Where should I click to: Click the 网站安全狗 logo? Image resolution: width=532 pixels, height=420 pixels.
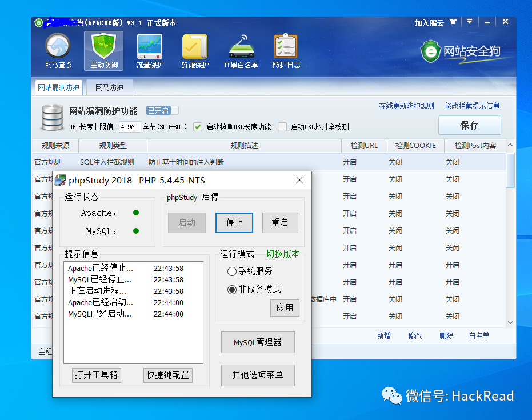click(x=461, y=51)
